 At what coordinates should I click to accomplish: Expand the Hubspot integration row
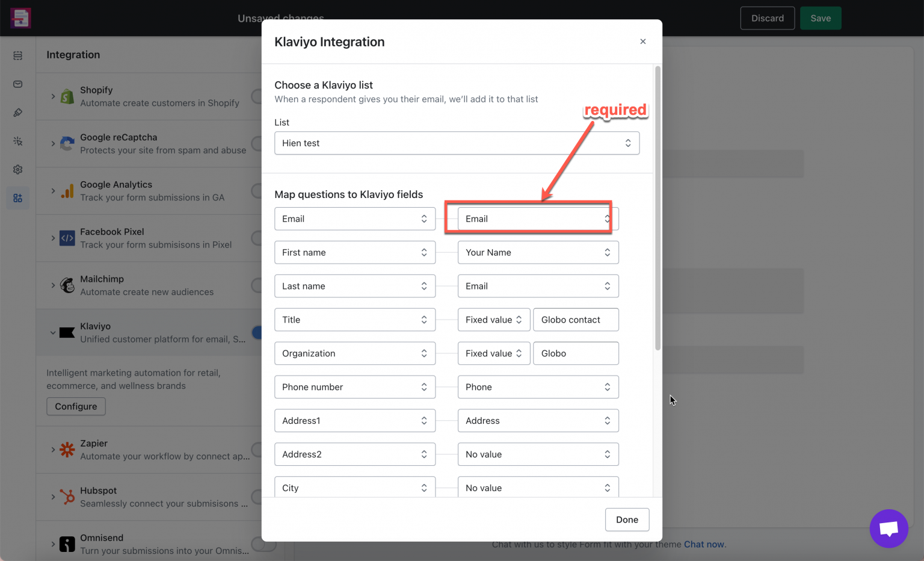coord(54,497)
